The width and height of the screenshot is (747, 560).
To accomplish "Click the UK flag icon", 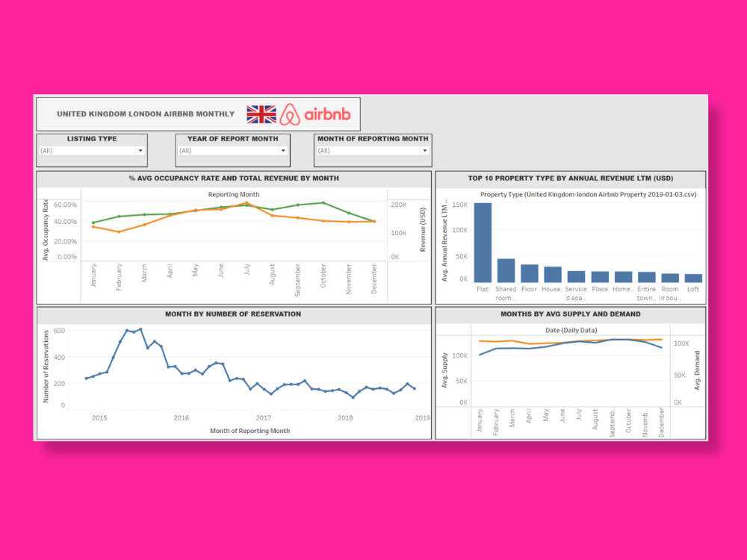I will pyautogui.click(x=261, y=114).
